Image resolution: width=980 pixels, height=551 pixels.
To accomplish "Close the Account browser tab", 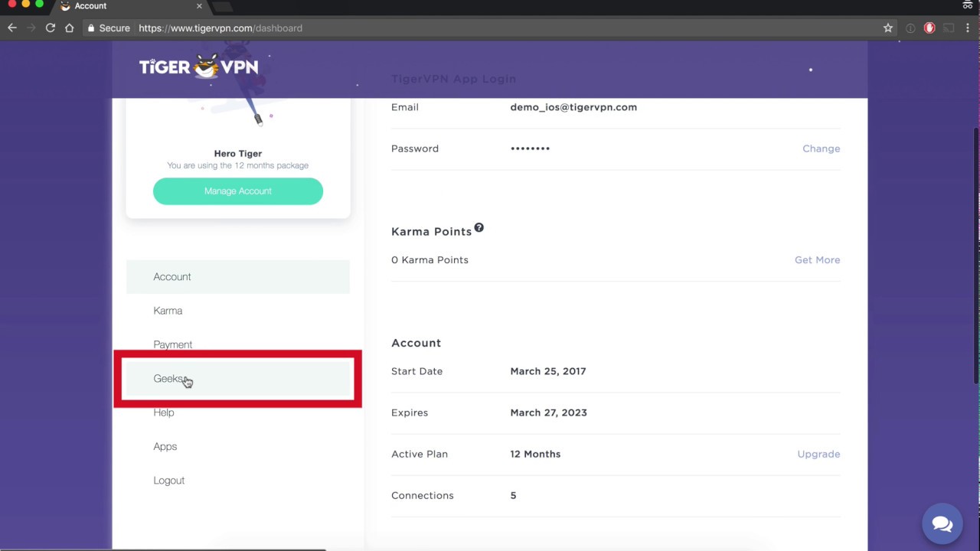I will pos(199,6).
